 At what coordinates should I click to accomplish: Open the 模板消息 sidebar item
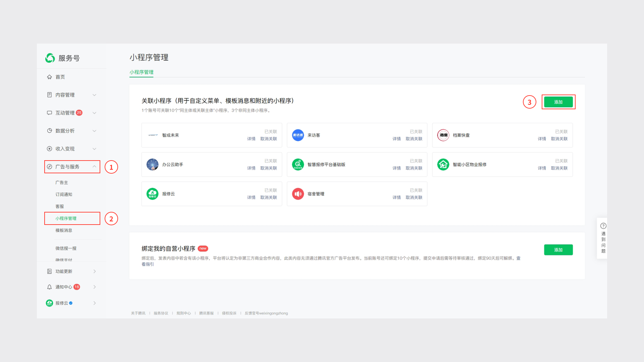click(64, 230)
